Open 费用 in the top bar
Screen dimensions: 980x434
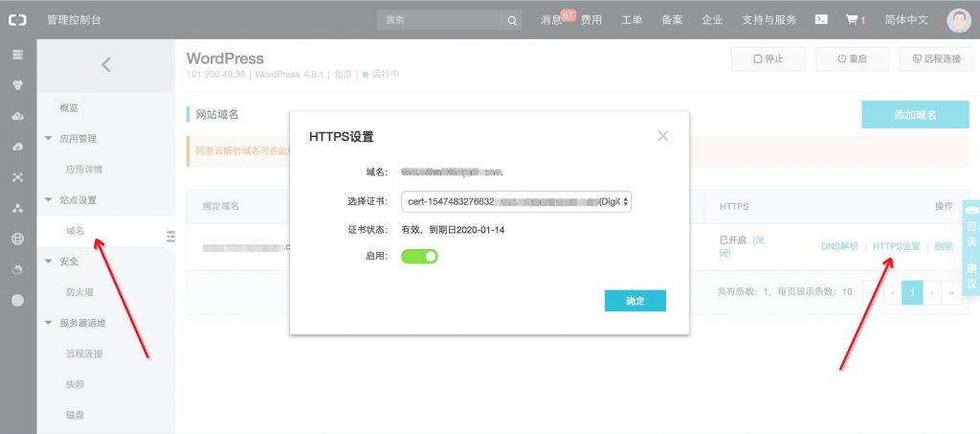[591, 20]
